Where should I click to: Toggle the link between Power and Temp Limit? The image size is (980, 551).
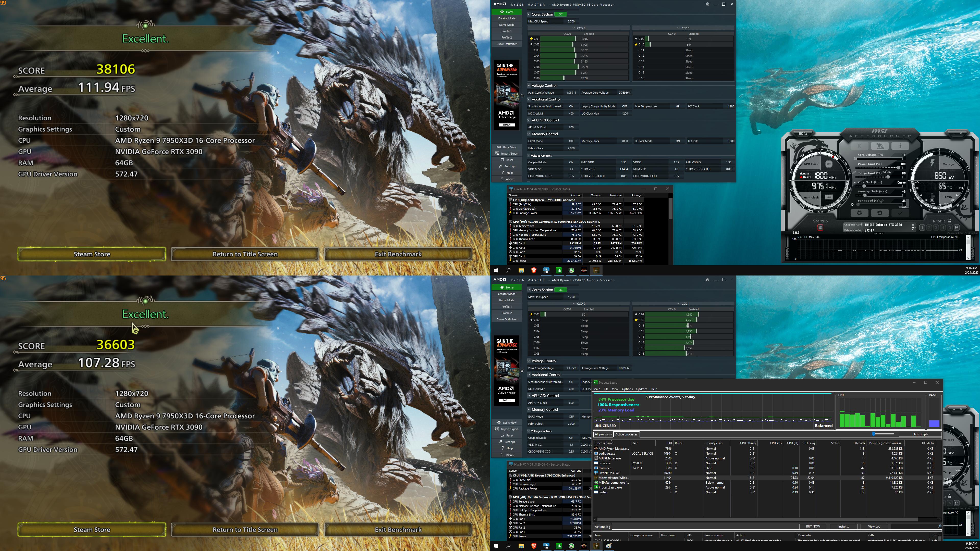click(x=854, y=173)
